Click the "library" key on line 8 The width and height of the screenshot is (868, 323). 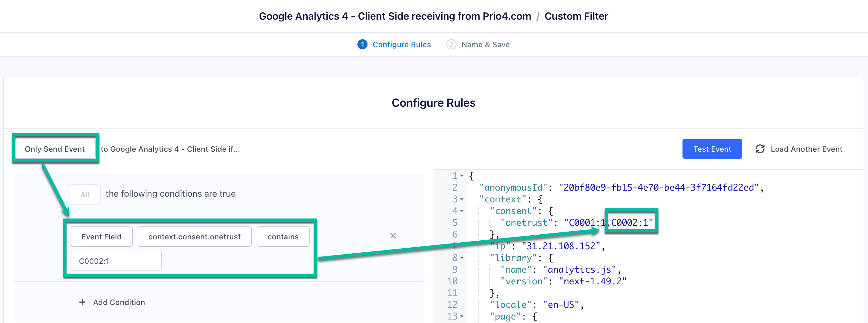513,258
